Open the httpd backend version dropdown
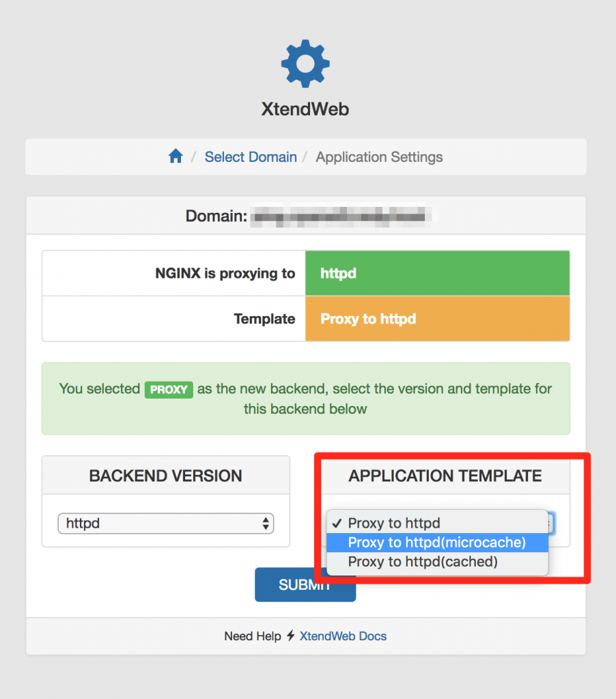The image size is (616, 699). (165, 524)
